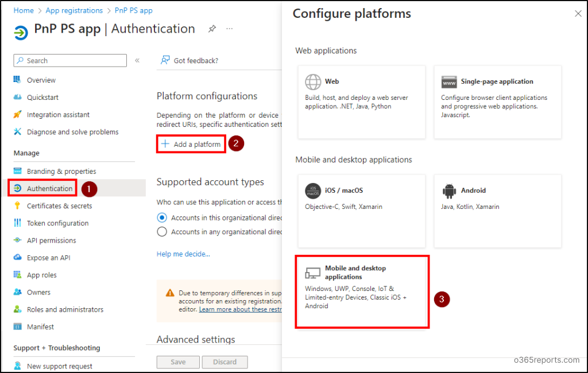Viewport: 588px width, 373px height.
Task: Click the Roles and administrators icon
Action: tap(17, 309)
